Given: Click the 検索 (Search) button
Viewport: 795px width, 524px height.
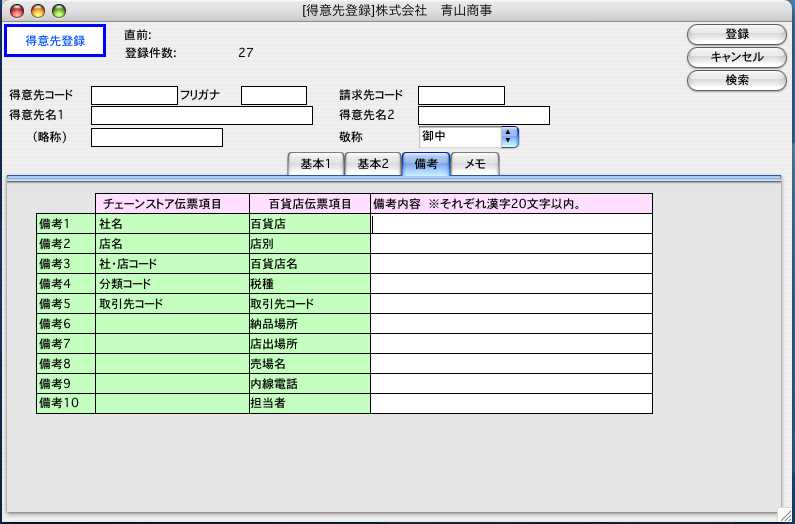Looking at the screenshot, I should pos(736,79).
